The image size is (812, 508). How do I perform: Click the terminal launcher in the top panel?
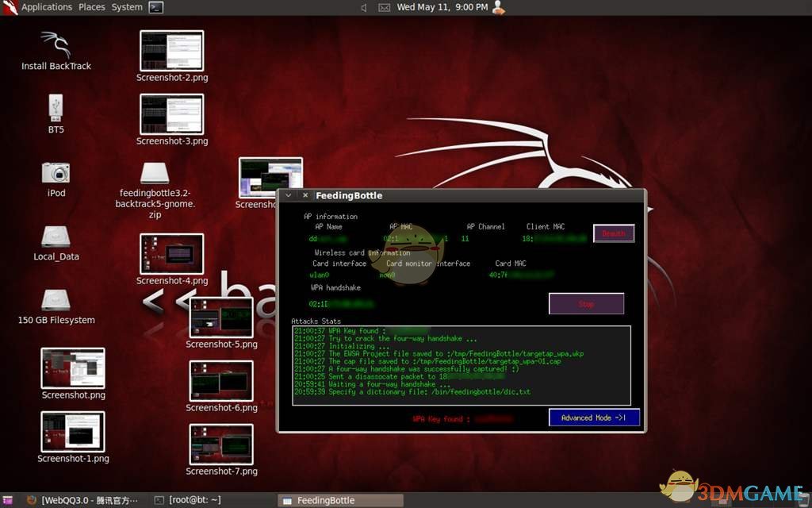tap(155, 7)
